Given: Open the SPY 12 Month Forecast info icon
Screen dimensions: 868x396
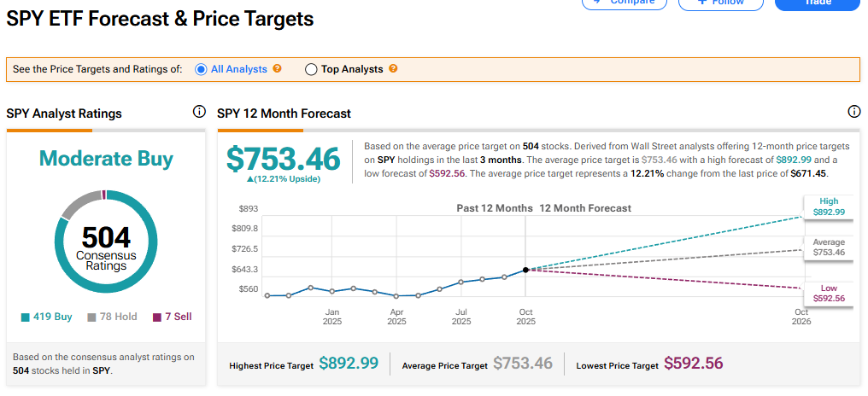Looking at the screenshot, I should click(853, 112).
